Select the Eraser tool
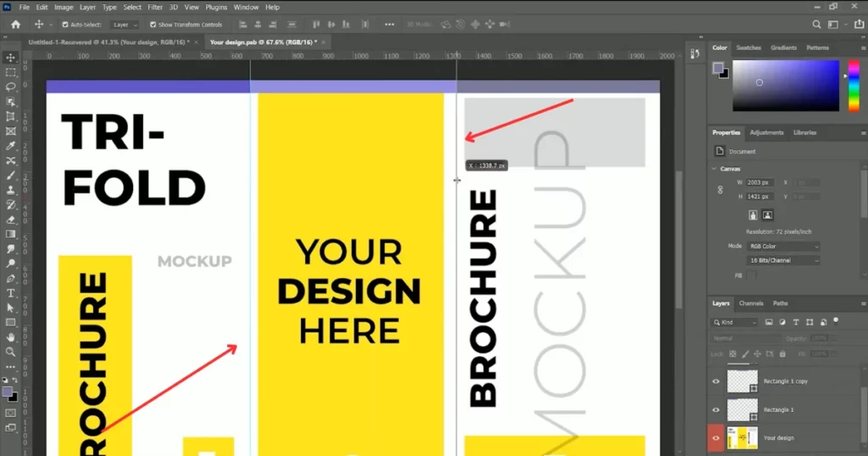Screen dimensions: 868x456 pos(10,220)
